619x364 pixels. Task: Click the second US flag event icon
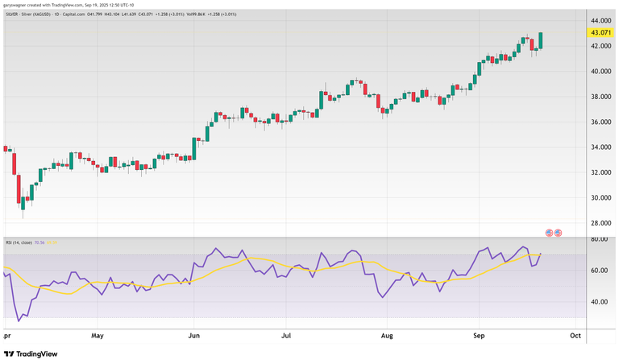[558, 233]
